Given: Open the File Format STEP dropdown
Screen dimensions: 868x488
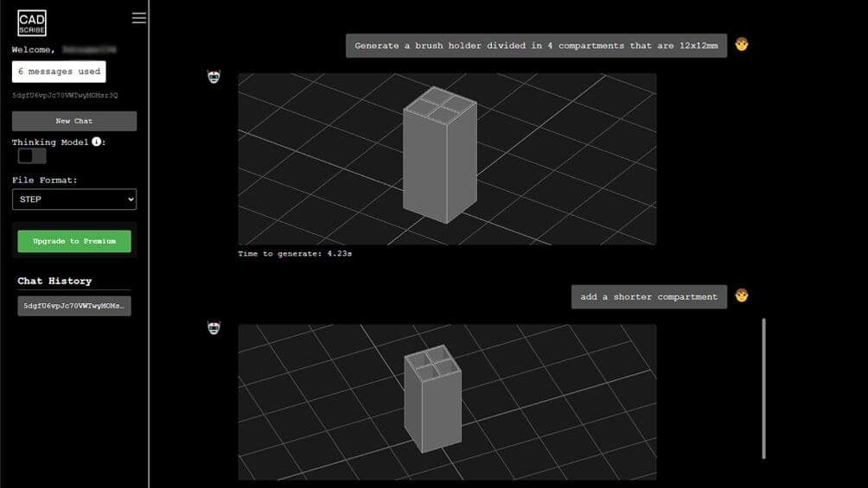Looking at the screenshot, I should point(74,200).
